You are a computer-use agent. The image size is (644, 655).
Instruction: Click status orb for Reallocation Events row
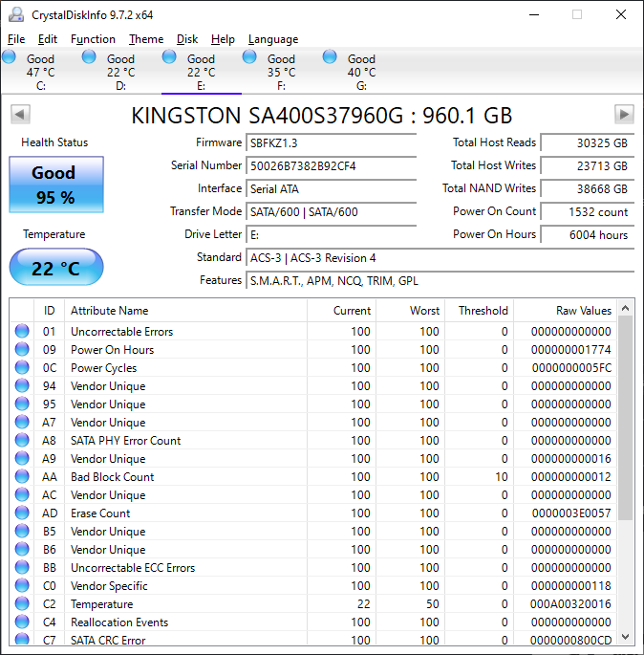click(22, 622)
